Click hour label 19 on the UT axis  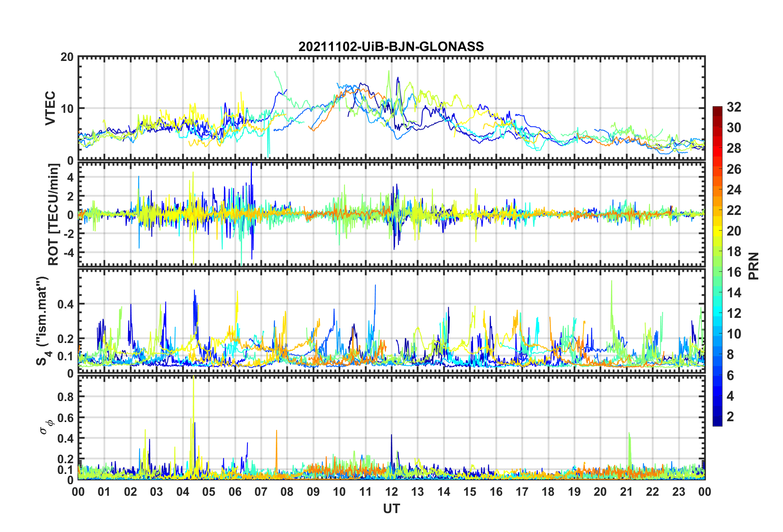tap(574, 492)
